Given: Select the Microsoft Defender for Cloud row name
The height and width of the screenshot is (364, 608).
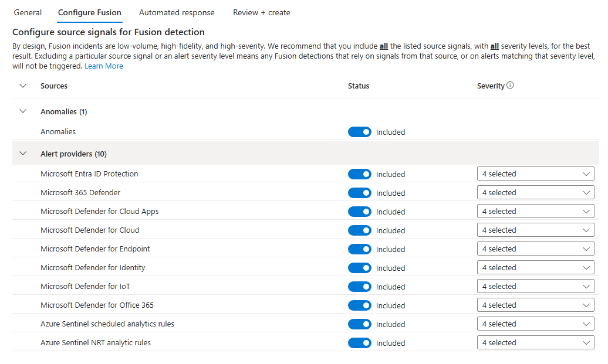Looking at the screenshot, I should (90, 230).
